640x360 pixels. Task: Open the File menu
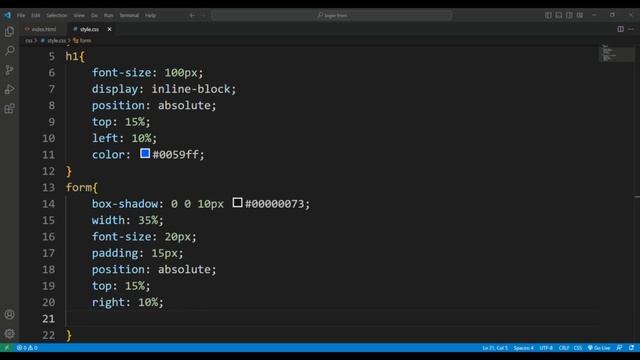(21, 15)
